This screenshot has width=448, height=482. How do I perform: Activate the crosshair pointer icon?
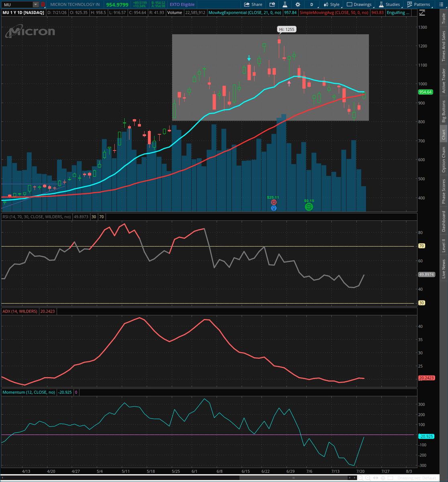(383, 478)
